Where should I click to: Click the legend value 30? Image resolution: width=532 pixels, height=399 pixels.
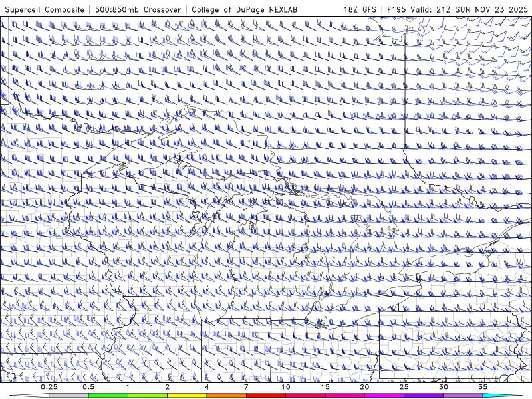444,387
